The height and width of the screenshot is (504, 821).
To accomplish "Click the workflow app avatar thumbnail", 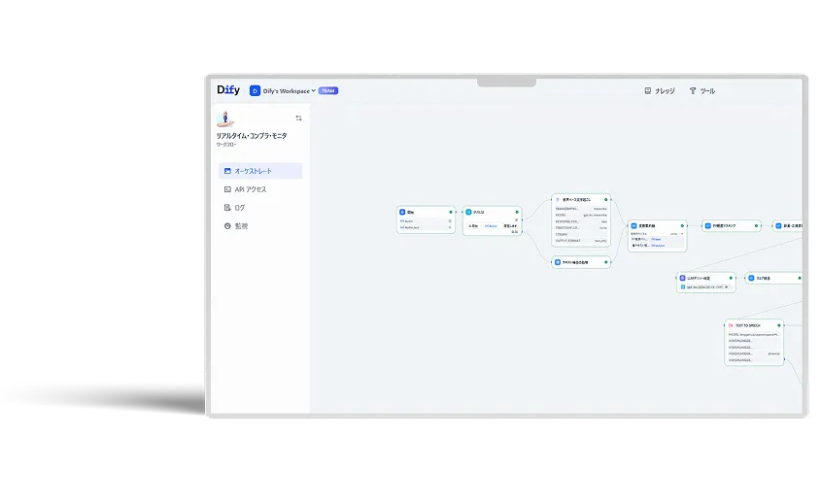I will [225, 118].
